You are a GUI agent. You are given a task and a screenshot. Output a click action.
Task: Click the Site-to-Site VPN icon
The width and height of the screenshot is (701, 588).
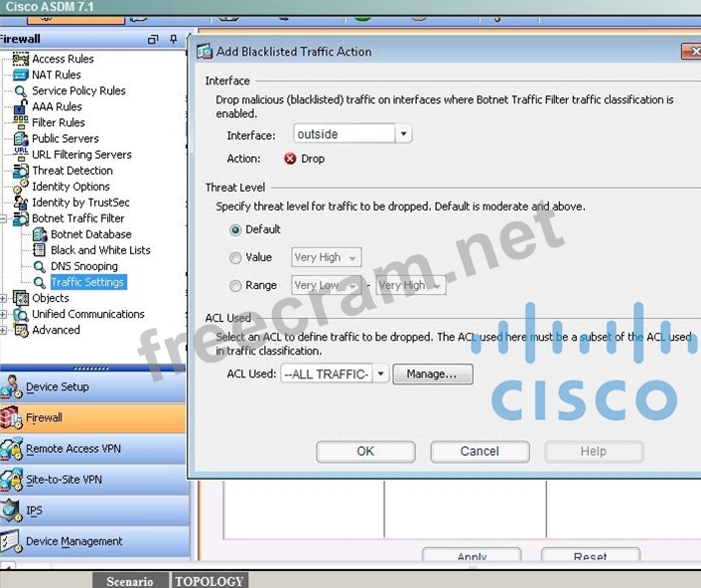coord(11,480)
